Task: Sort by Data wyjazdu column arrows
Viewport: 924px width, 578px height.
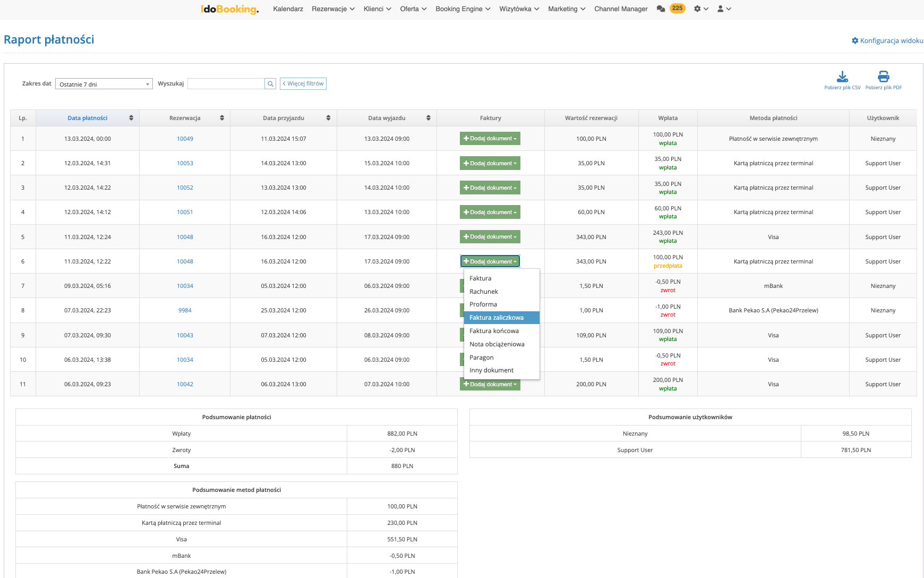Action: 428,118
